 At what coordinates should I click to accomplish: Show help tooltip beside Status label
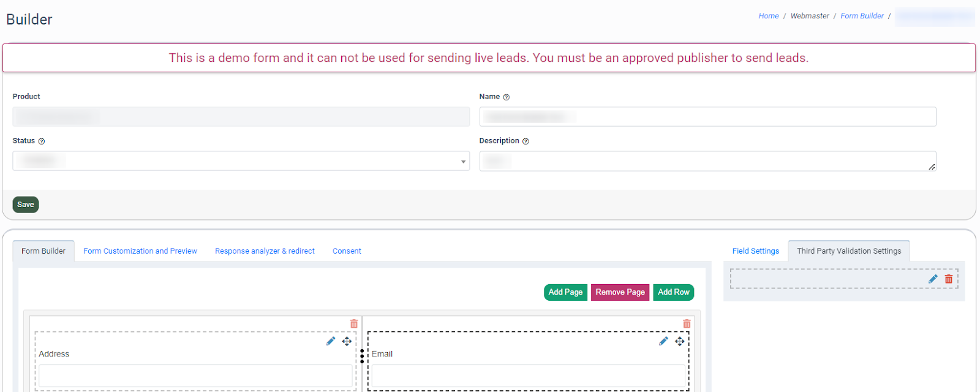point(42,141)
